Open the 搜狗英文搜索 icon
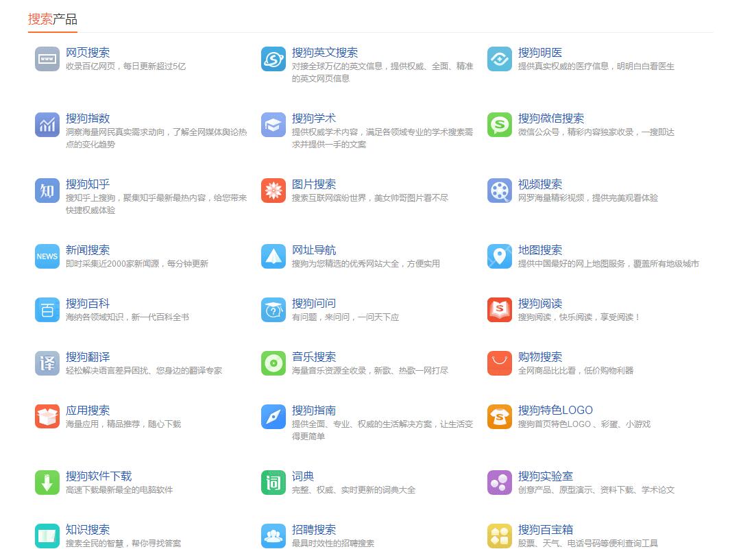Viewport: 730px width, 560px height. tap(273, 59)
